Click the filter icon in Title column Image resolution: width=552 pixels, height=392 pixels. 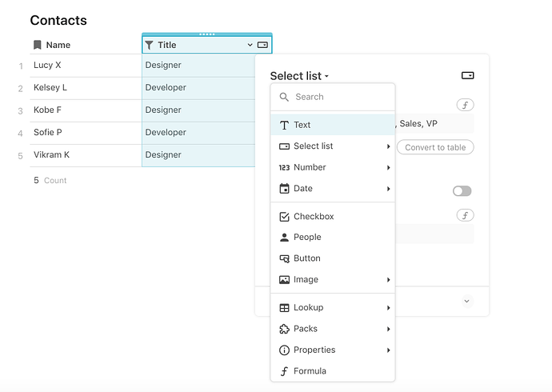150,46
